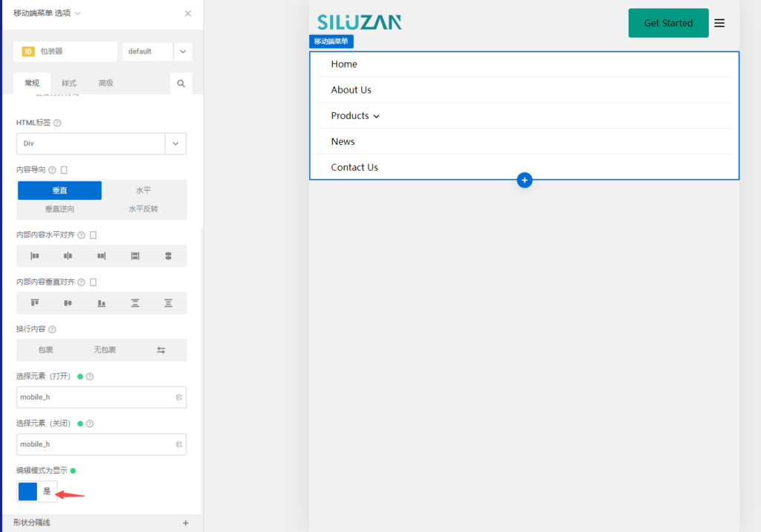The height and width of the screenshot is (532, 761).
Task: Expand the 形状分隔线 section
Action: (x=186, y=523)
